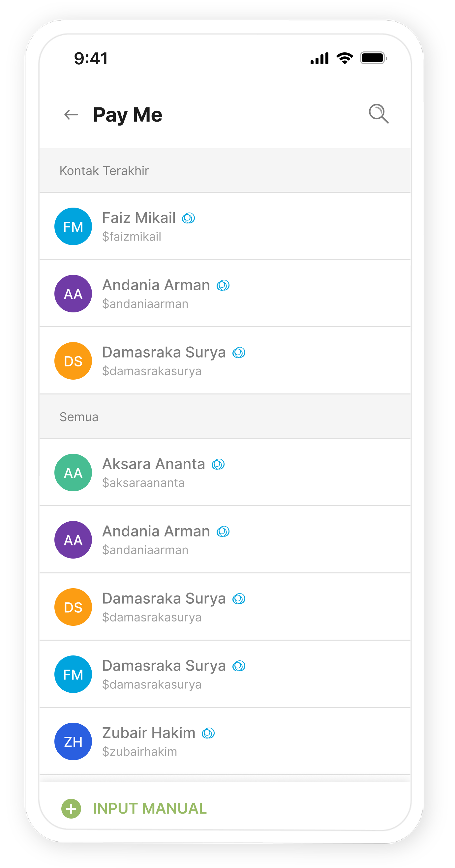Tap the green AA avatar of Aksara Ananta
This screenshot has width=455, height=868.
(73, 473)
